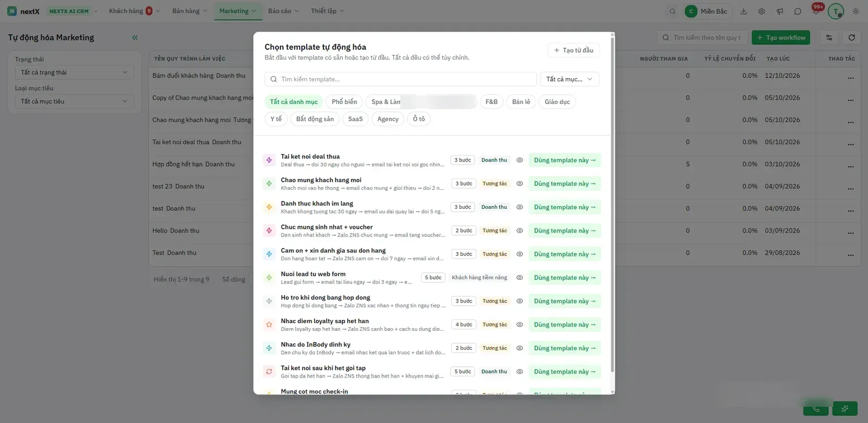
Task: Preview Nhac diem loyalty sap het han template
Action: pyautogui.click(x=519, y=324)
